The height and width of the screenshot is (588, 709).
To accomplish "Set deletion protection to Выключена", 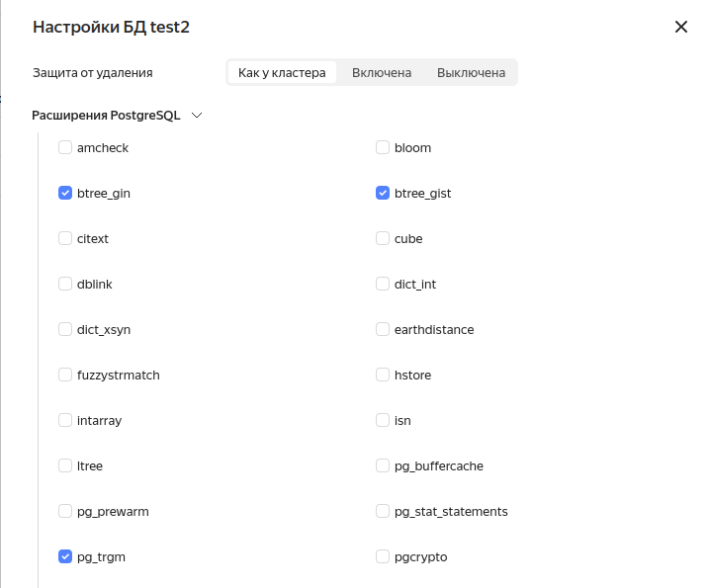I will coord(471,73).
